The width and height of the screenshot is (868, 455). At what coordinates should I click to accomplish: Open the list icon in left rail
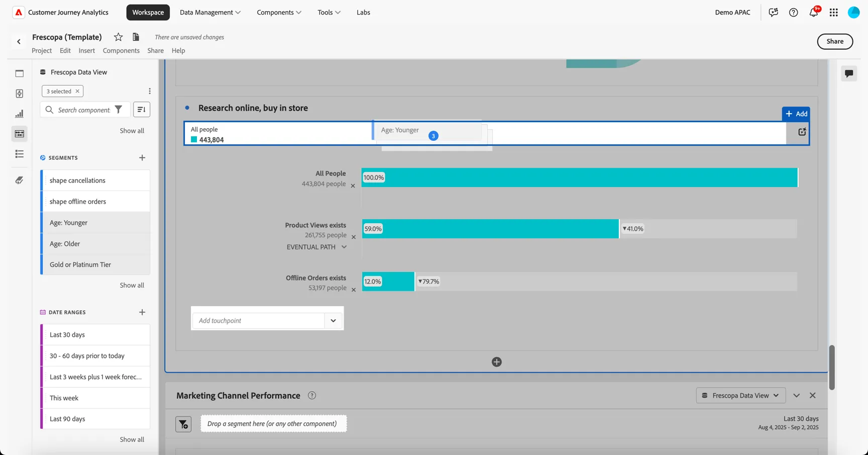click(x=20, y=154)
